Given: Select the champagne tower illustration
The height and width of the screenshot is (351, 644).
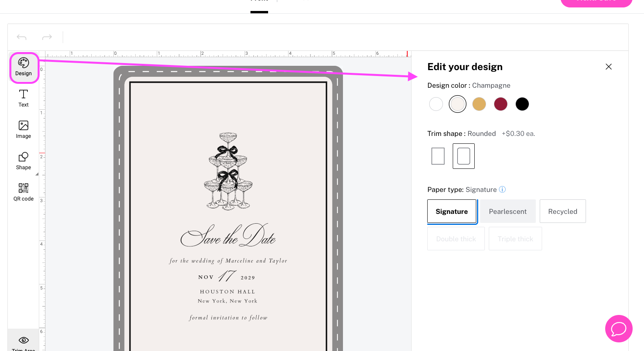Looking at the screenshot, I should [228, 171].
